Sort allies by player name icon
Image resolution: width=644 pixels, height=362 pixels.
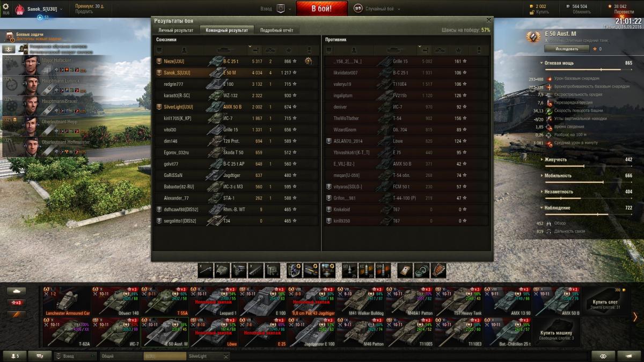184,50
